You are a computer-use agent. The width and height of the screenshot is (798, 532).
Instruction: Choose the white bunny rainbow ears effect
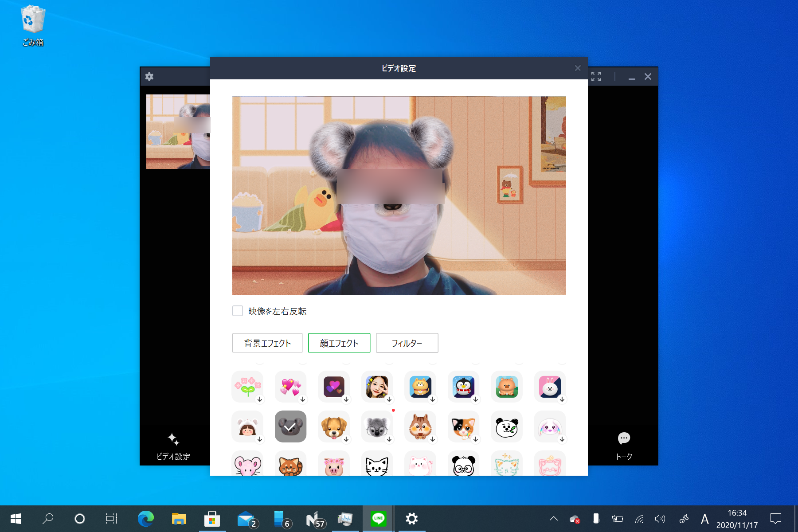(550, 426)
